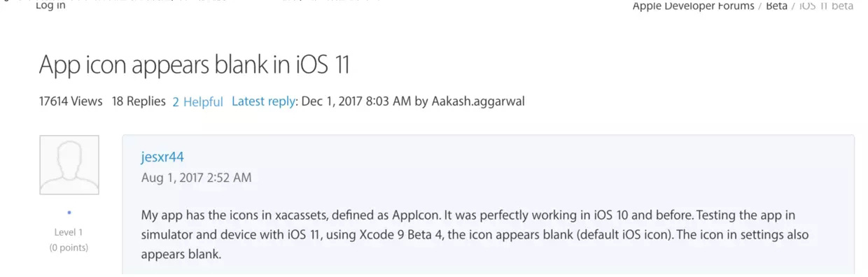This screenshot has width=868, height=277.
Task: Open the jesxr44 username link
Action: click(x=162, y=157)
